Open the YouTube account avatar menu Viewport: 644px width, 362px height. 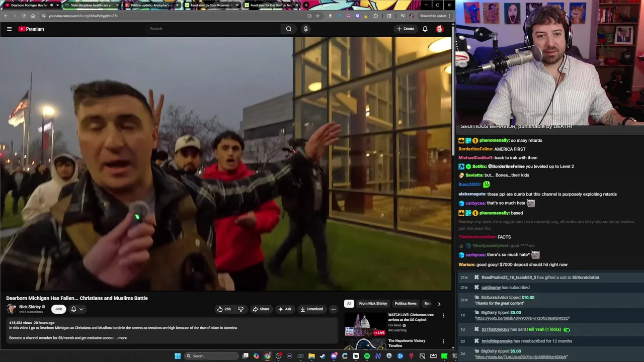click(440, 29)
